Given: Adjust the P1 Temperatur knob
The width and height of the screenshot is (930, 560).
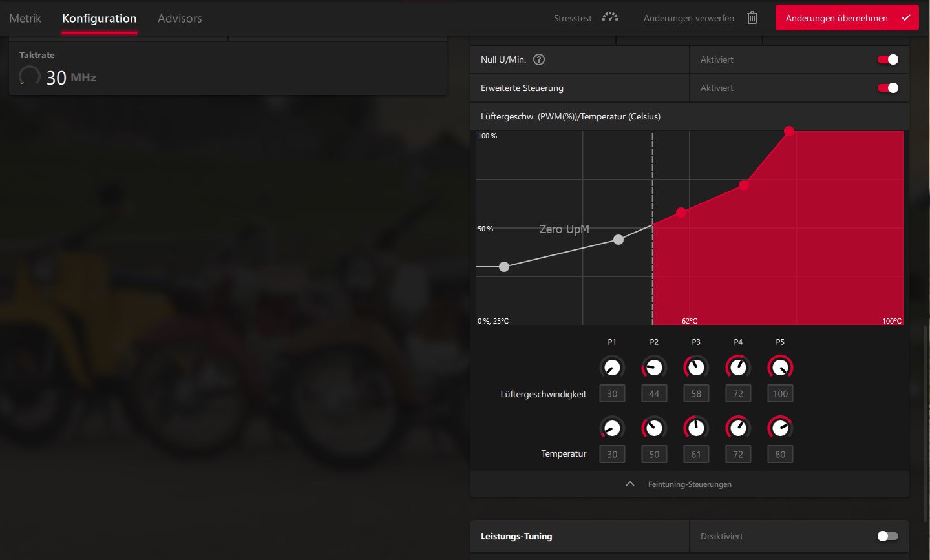Looking at the screenshot, I should pos(612,428).
